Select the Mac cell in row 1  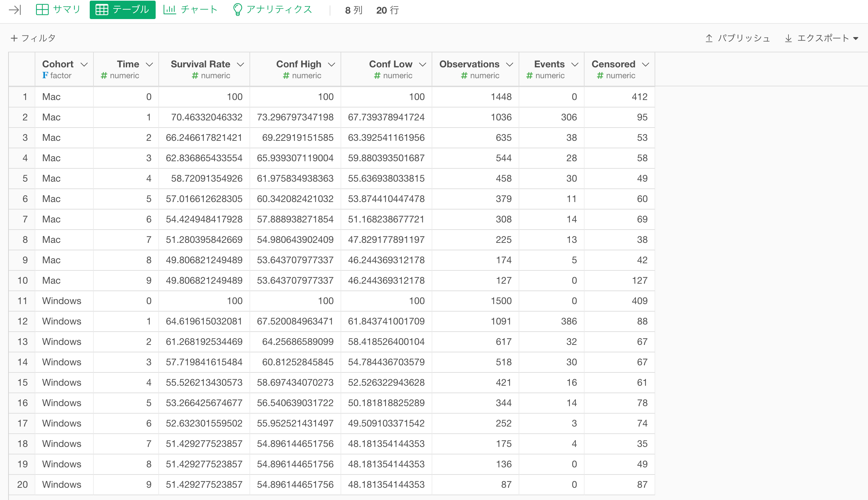pos(64,97)
